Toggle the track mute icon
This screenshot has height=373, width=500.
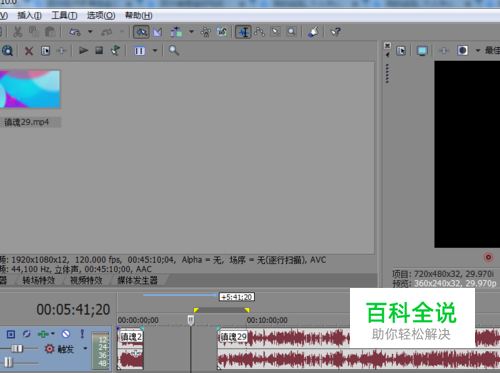tap(66, 334)
